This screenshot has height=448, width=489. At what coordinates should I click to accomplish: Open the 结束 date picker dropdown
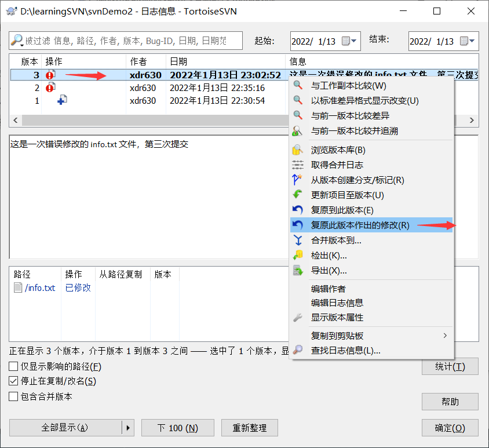tap(471, 40)
